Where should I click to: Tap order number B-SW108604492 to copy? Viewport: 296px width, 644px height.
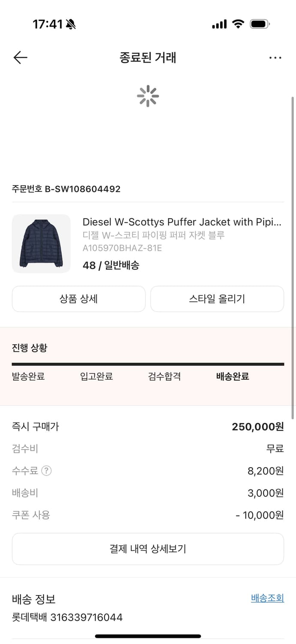point(66,188)
